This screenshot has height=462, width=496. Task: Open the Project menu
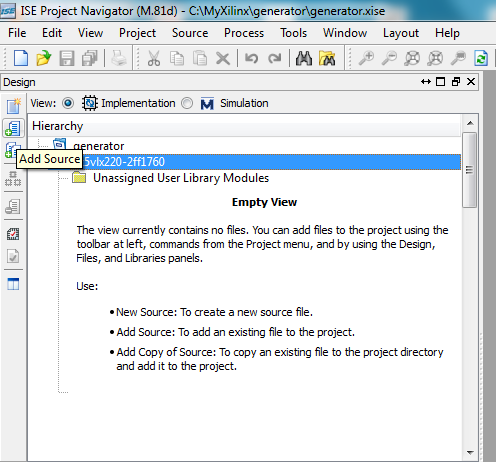click(x=137, y=33)
